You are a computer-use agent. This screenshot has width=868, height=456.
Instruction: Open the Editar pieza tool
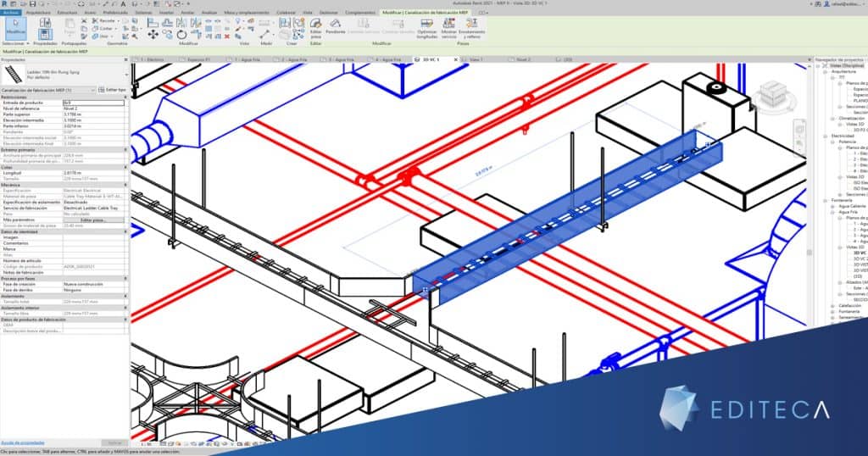(x=315, y=28)
